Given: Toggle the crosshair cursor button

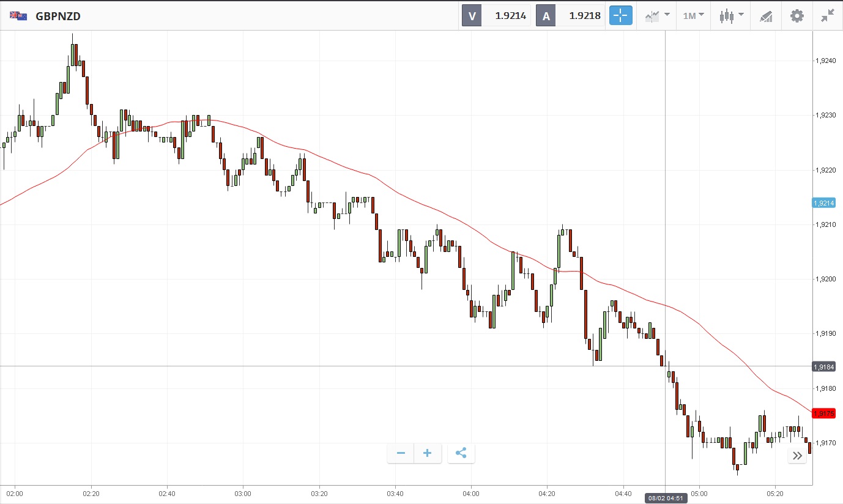Looking at the screenshot, I should 620,16.
